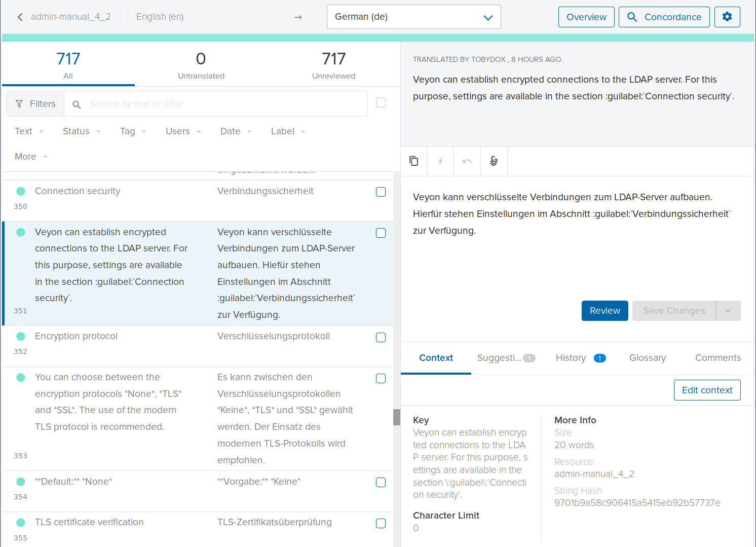The width and height of the screenshot is (756, 547).
Task: Open the German (de) language dropdown
Action: (414, 17)
